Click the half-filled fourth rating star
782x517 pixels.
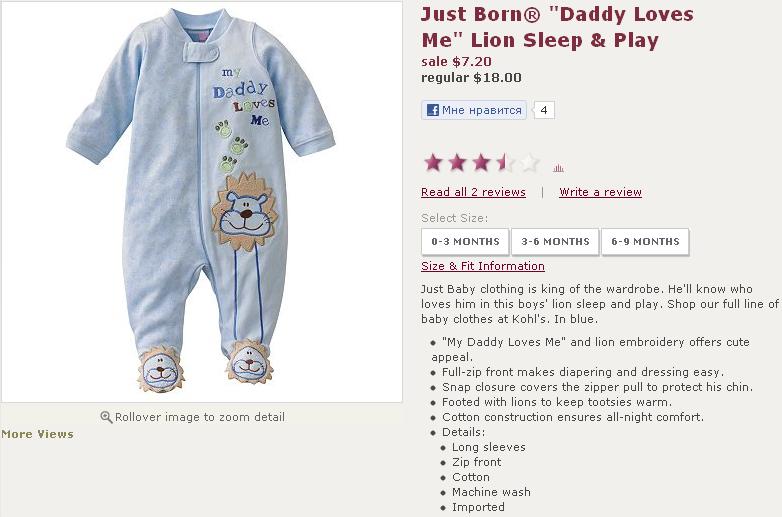click(505, 163)
